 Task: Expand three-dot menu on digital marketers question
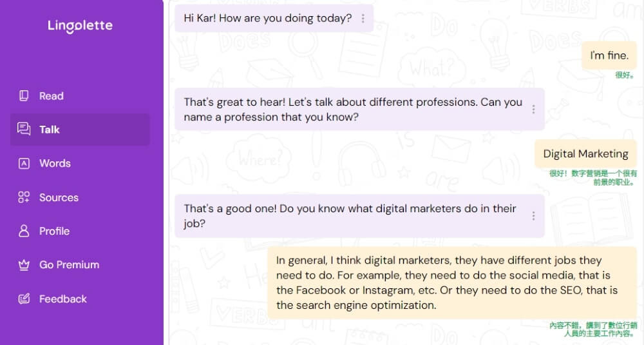coord(533,216)
